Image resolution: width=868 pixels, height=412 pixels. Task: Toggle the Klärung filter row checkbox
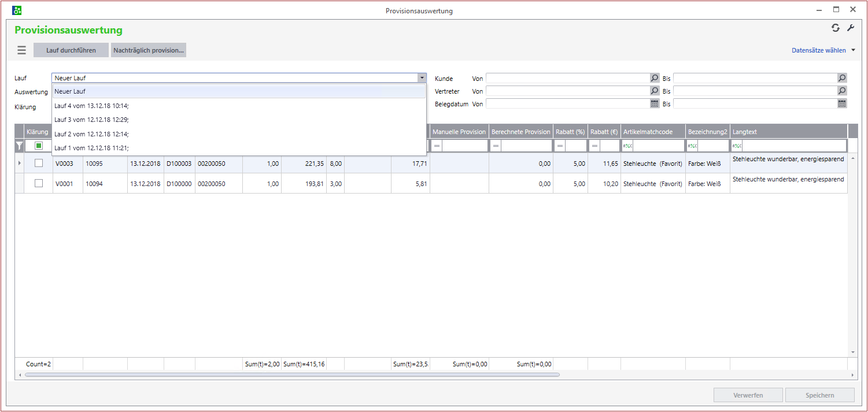click(39, 146)
